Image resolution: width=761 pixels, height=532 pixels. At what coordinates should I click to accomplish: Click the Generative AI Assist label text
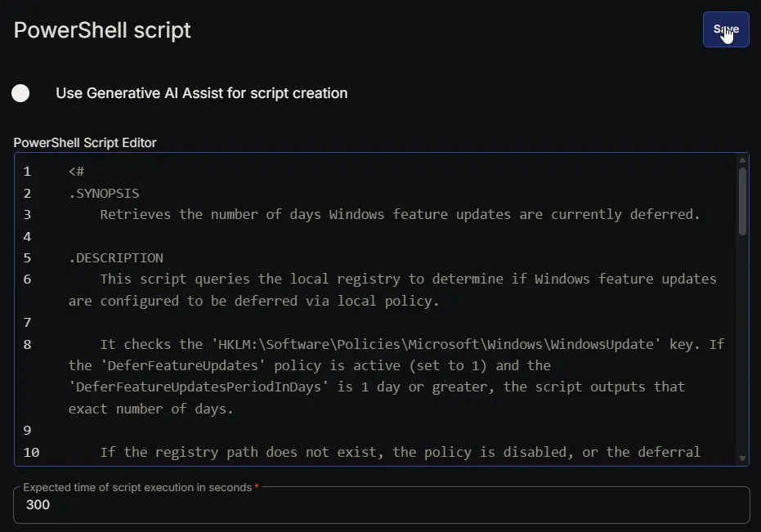201,93
